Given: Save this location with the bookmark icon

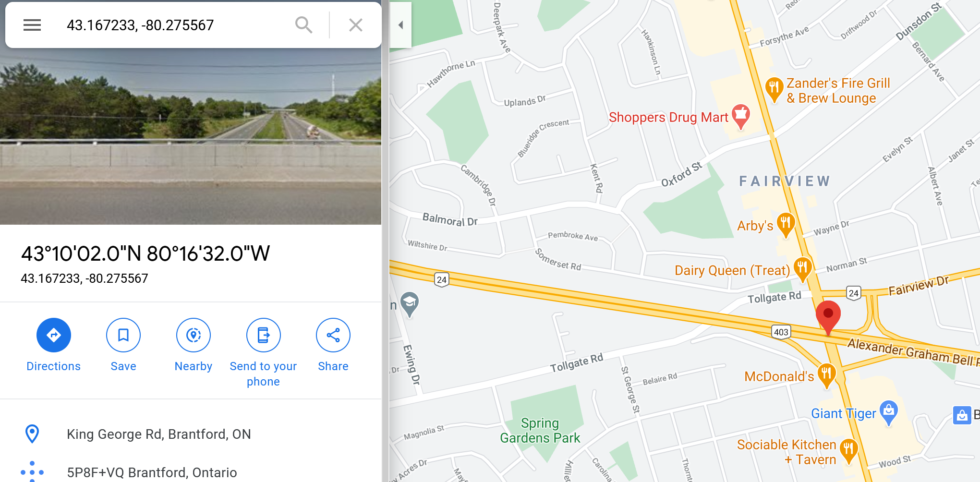Looking at the screenshot, I should (123, 335).
